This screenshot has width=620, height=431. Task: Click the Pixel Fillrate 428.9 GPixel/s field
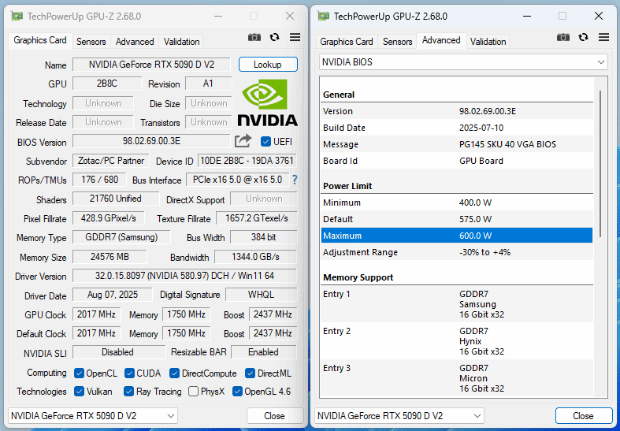(108, 218)
